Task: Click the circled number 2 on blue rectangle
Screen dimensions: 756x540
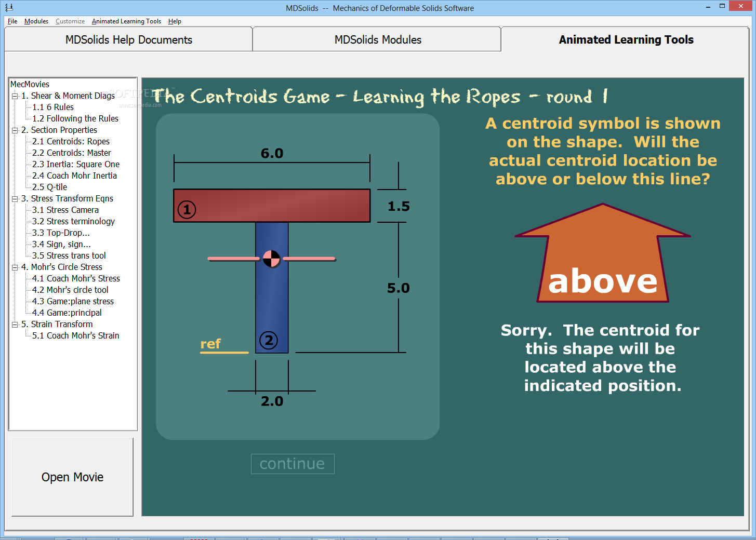Action: point(269,341)
